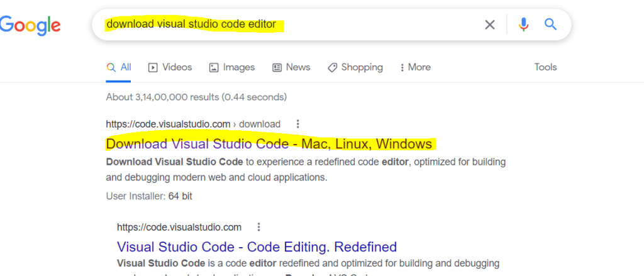
Task: Click the multicolor magnifier on All tab
Action: click(x=111, y=68)
